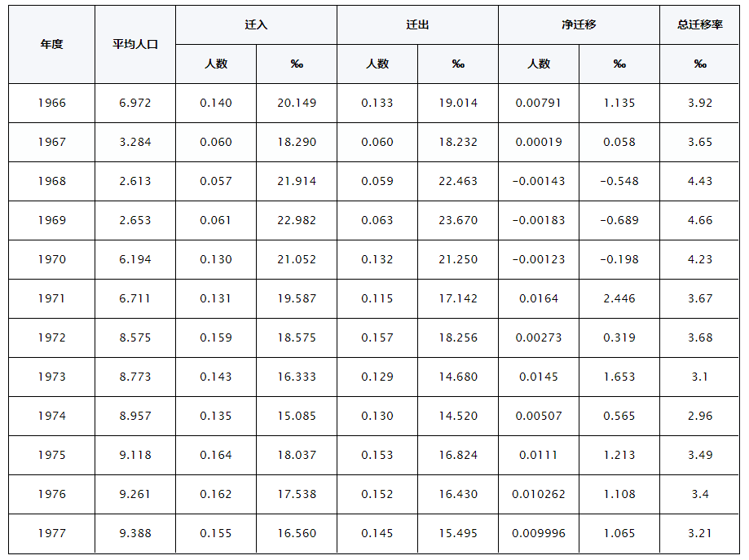749x560 pixels.
Task: Click the 1972 year cell
Action: point(51,337)
